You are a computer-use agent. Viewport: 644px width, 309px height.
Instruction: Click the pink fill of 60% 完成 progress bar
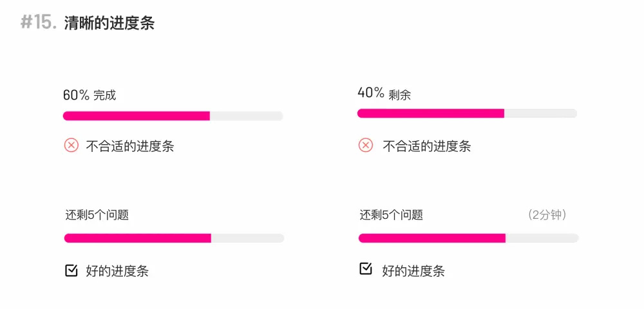(x=137, y=116)
